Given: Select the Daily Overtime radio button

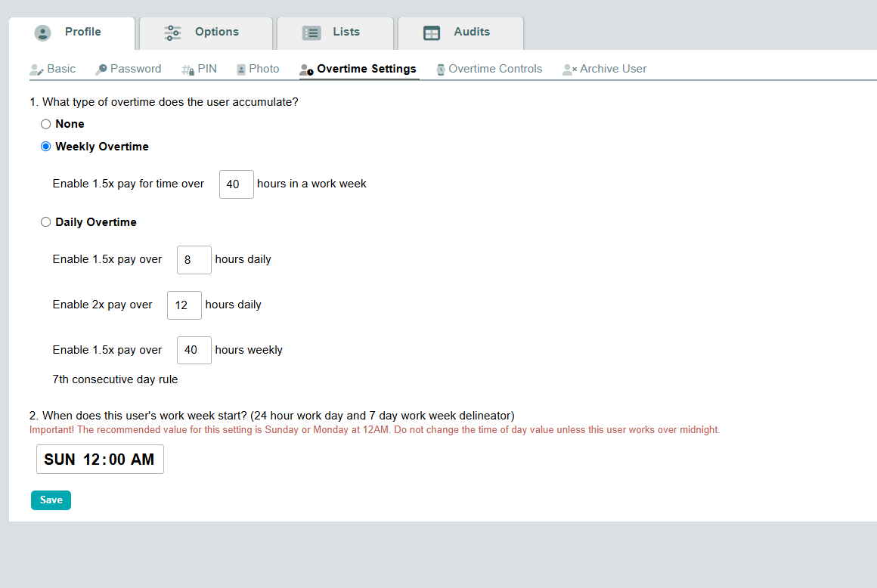Looking at the screenshot, I should (46, 222).
